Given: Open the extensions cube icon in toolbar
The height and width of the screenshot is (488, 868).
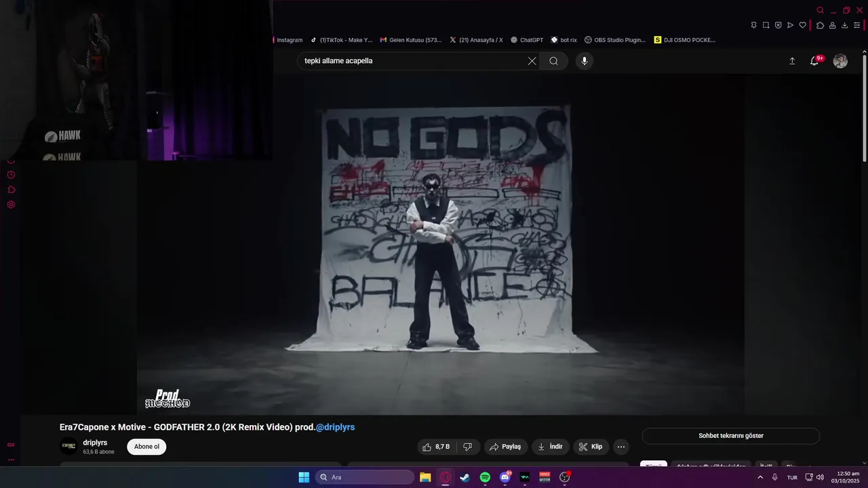Looking at the screenshot, I should point(820,25).
